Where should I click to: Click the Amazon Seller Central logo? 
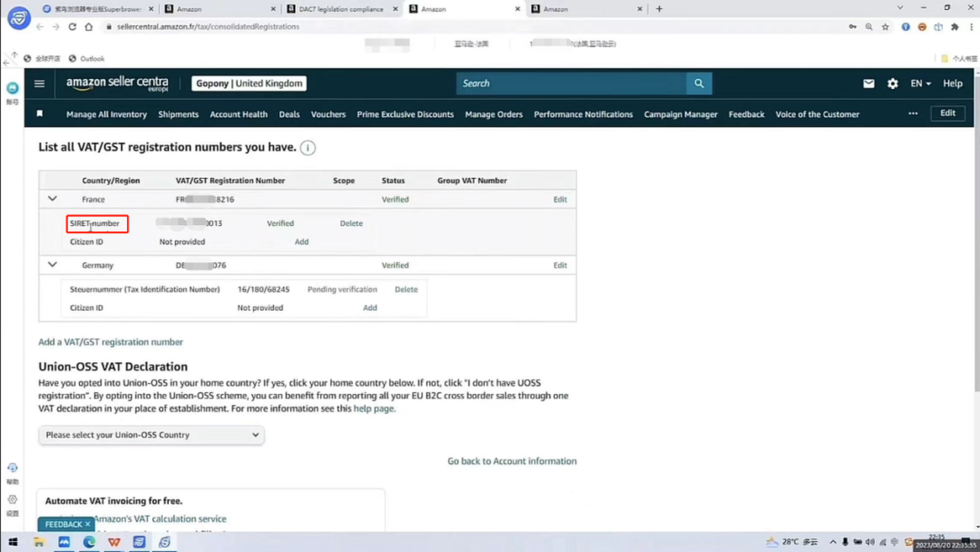[x=117, y=84]
